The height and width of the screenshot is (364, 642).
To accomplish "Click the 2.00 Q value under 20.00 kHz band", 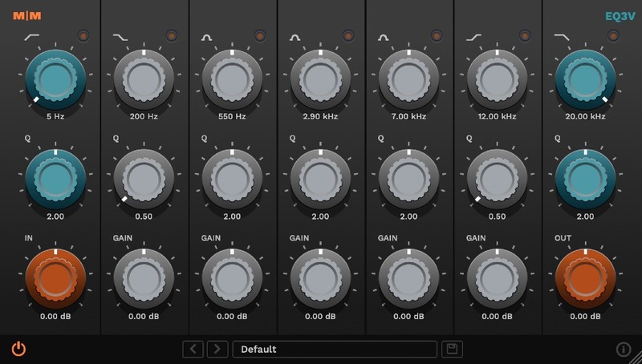I will (586, 216).
